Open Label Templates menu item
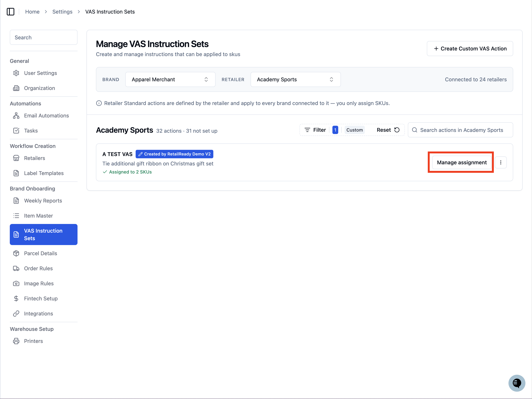The width and height of the screenshot is (532, 399). tap(43, 173)
